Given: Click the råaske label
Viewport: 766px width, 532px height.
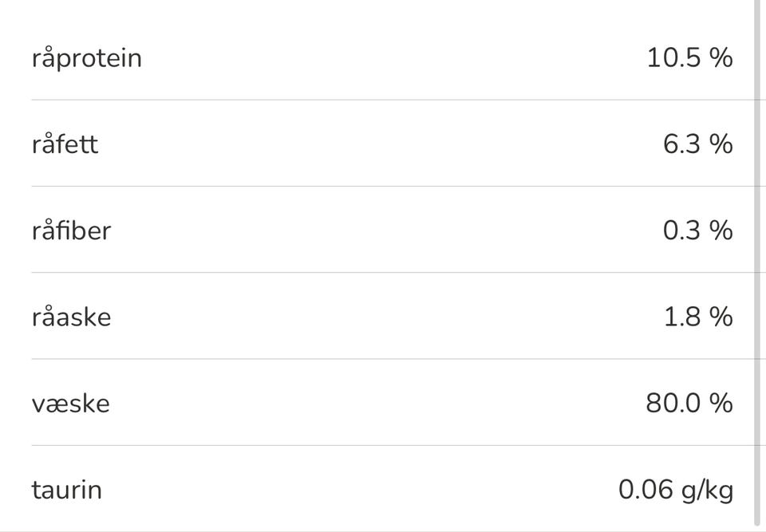Looking at the screenshot, I should coord(71,317).
